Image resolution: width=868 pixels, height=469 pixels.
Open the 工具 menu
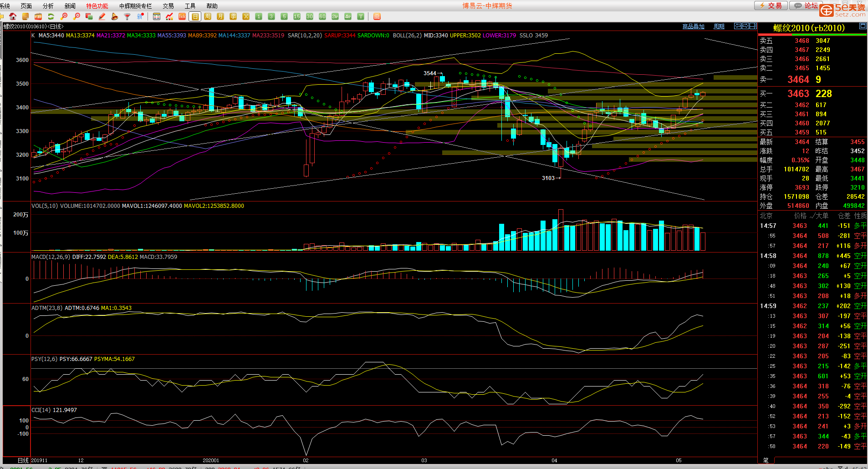(x=190, y=6)
